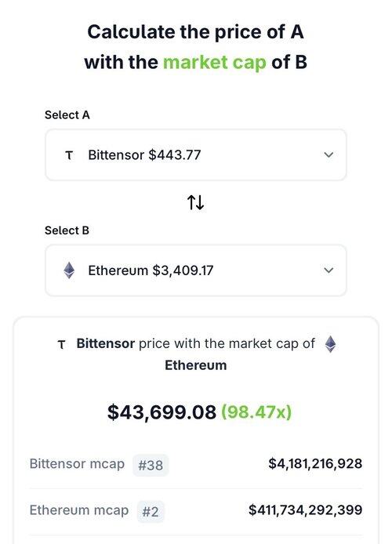Click the bold Bittensor name in result

click(106, 343)
